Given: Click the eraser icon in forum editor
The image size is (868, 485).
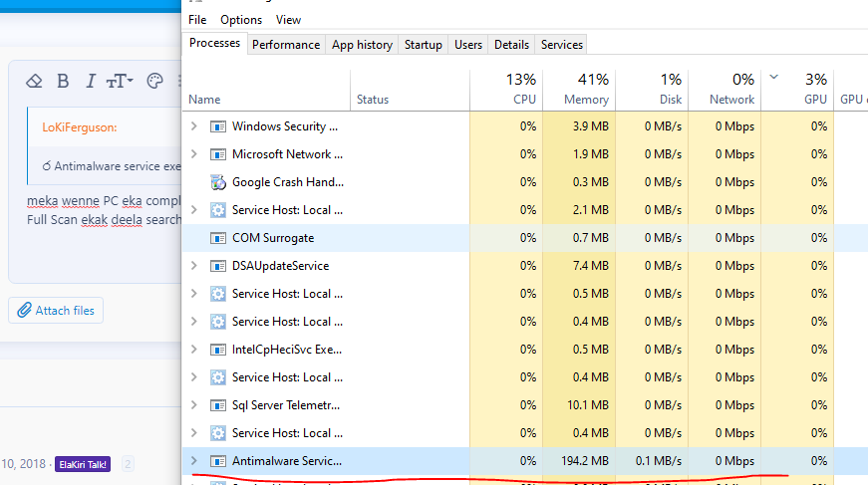Looking at the screenshot, I should point(34,82).
